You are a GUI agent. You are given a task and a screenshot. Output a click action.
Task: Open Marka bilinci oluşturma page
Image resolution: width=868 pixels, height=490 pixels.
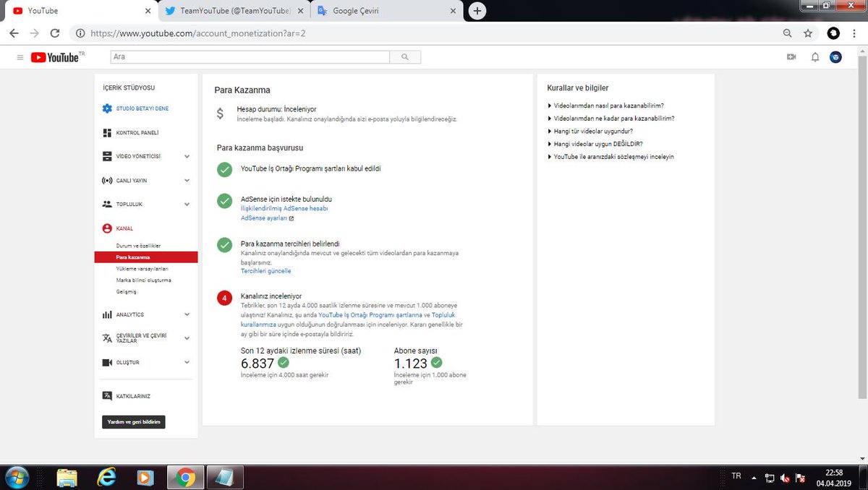(x=144, y=280)
